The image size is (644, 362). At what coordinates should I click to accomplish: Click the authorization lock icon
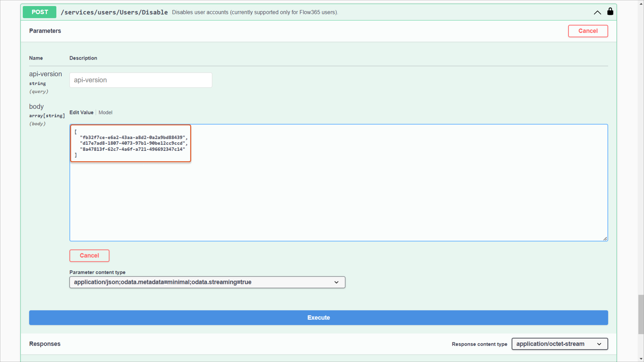pyautogui.click(x=610, y=12)
